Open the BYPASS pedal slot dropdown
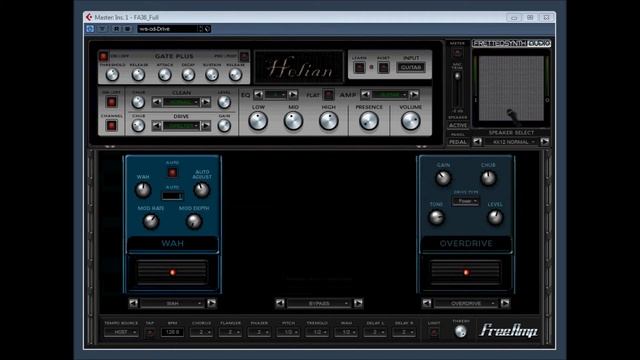 pos(319,303)
